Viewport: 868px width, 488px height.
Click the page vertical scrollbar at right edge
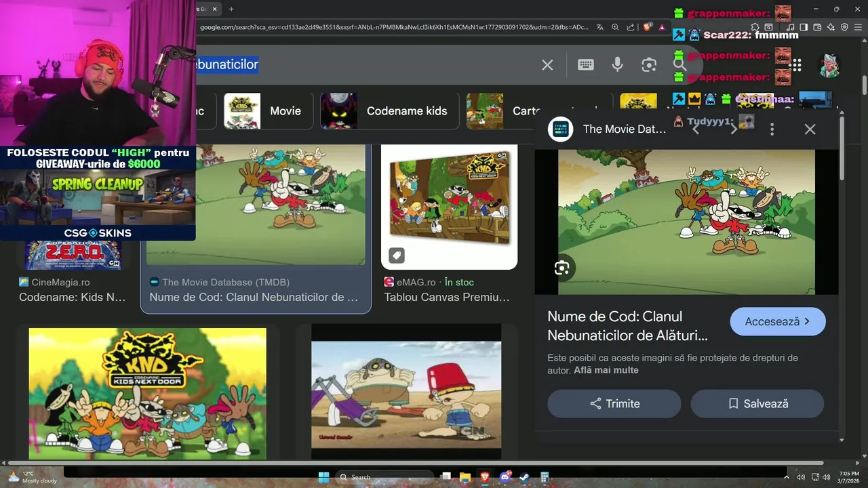(x=864, y=85)
